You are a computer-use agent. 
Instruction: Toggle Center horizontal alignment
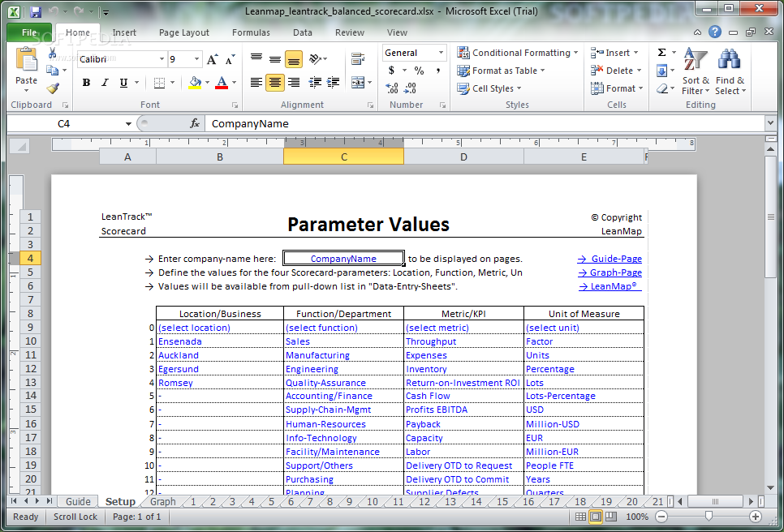(x=275, y=83)
